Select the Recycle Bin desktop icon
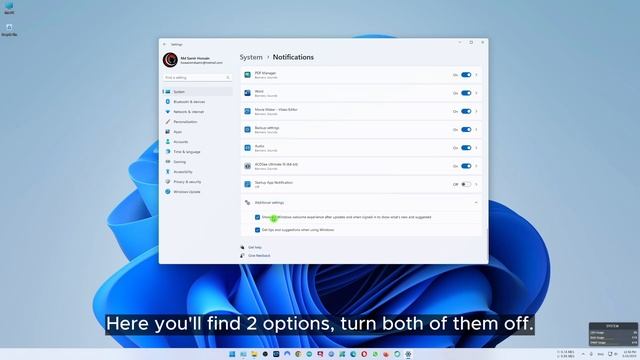This screenshot has width=640, height=360. 9,30
